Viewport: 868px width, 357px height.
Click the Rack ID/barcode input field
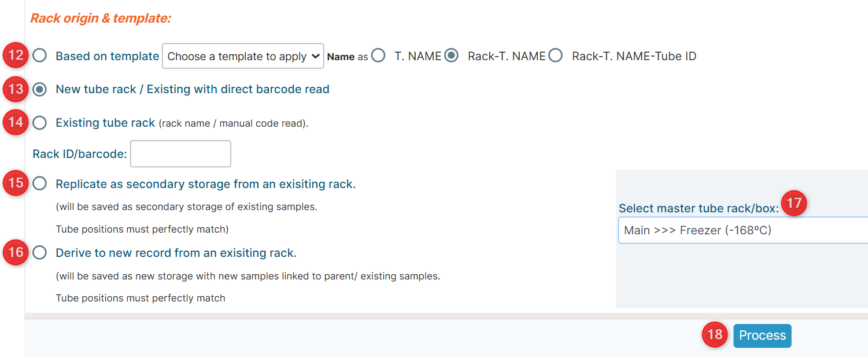pyautogui.click(x=181, y=154)
